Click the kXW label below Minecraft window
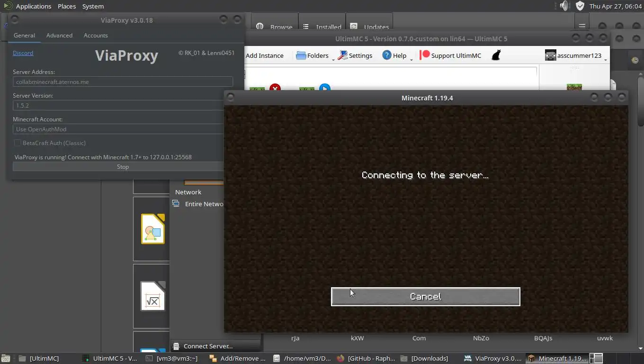644x364 pixels. 357,338
